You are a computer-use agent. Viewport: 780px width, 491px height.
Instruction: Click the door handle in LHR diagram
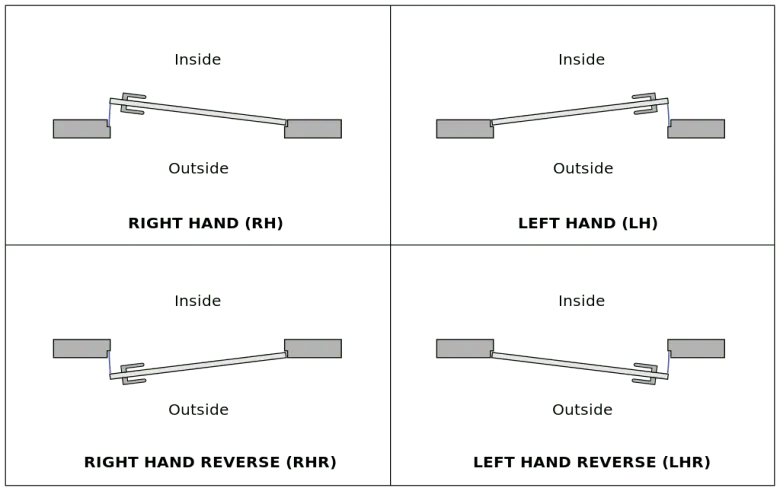[645, 374]
